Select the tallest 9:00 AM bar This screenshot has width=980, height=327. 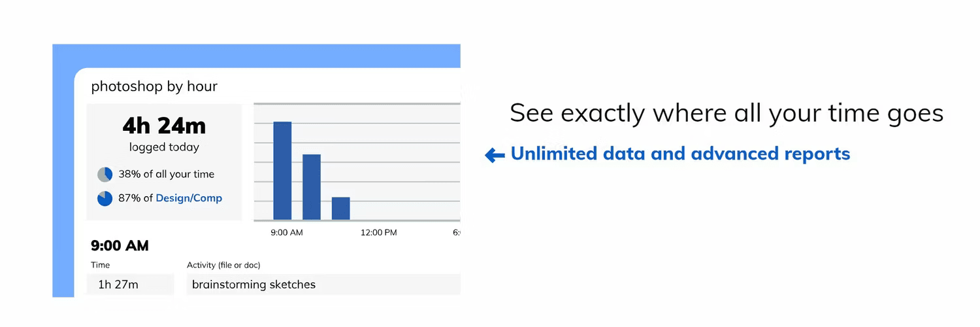282,171
